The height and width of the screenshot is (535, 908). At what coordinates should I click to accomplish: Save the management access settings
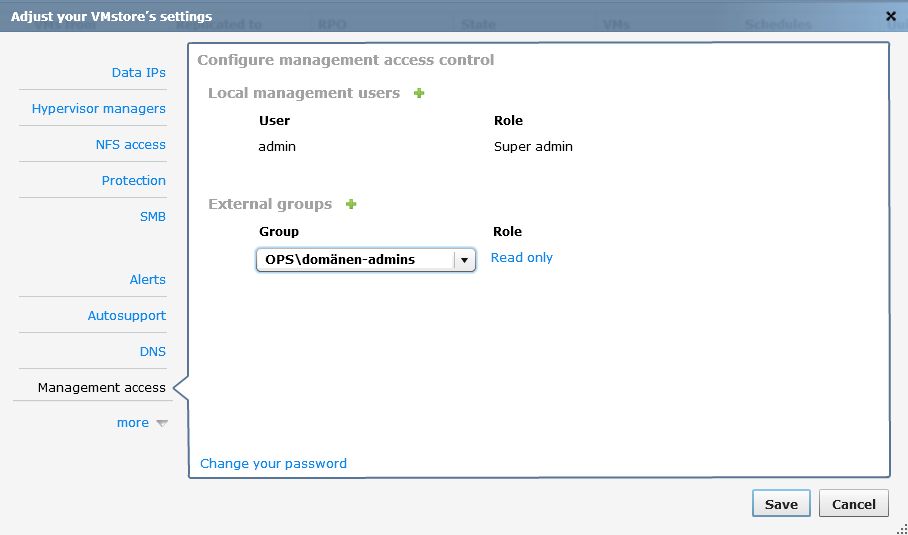click(x=780, y=504)
